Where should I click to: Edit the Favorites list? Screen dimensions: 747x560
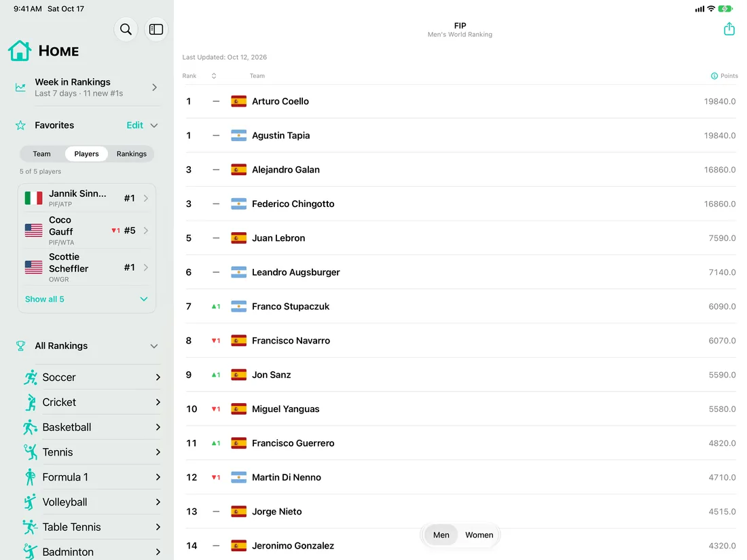coord(134,126)
